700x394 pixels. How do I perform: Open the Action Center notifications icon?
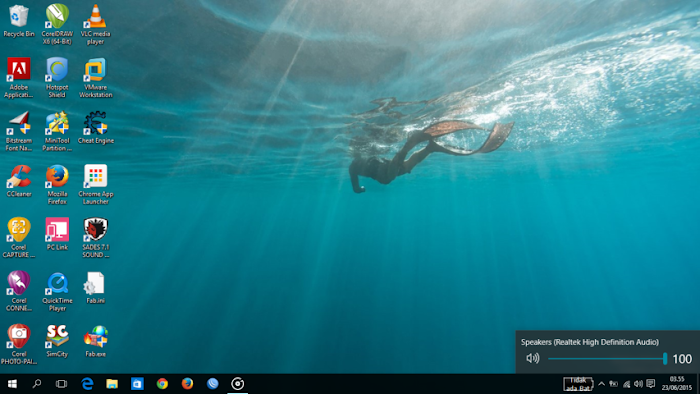[x=651, y=384]
